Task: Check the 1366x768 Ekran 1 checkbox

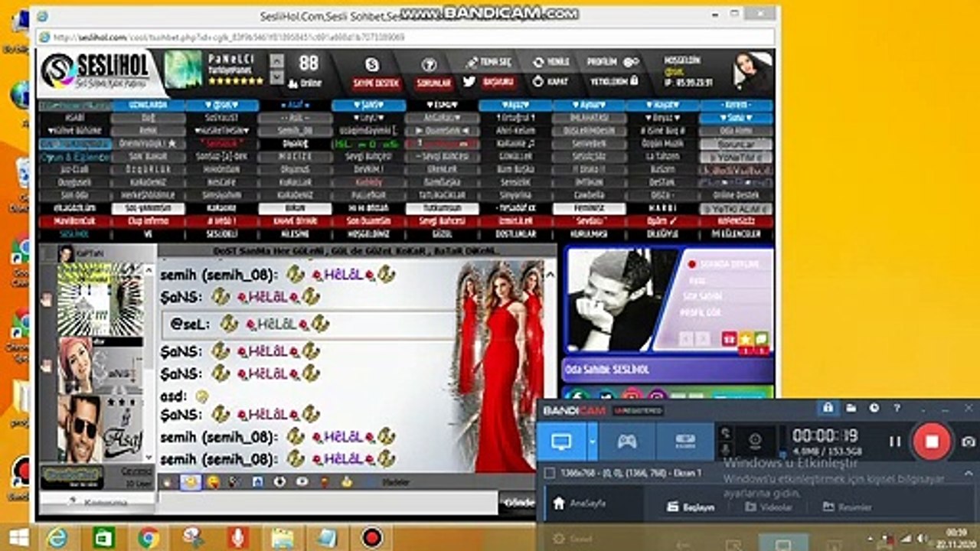Action: click(549, 473)
